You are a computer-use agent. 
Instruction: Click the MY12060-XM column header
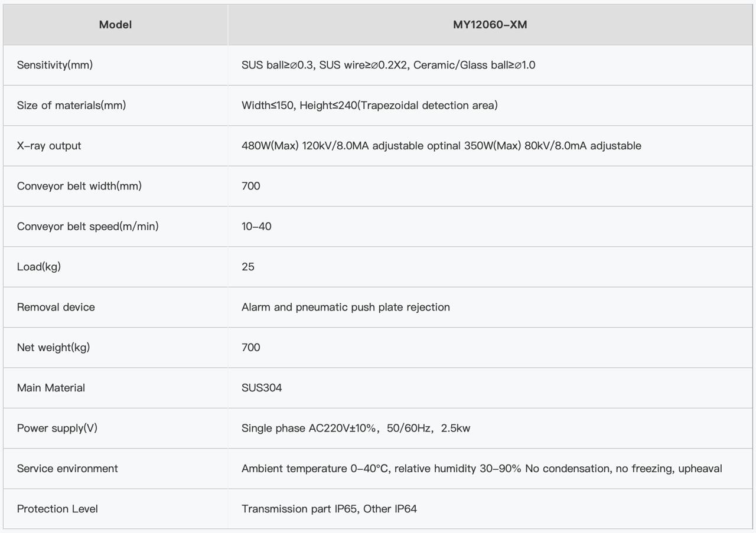coord(490,25)
